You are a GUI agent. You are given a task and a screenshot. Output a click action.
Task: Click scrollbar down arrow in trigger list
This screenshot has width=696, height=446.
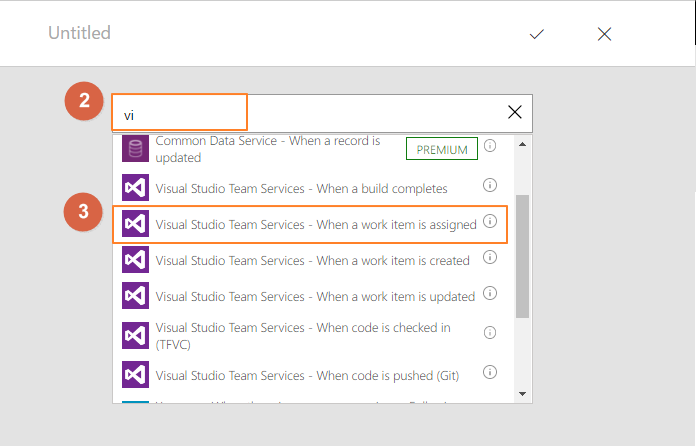[522, 394]
